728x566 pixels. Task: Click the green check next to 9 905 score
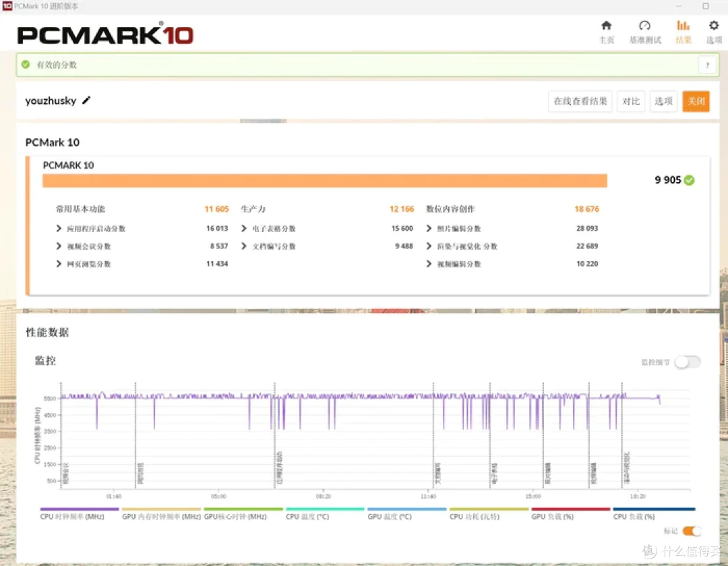coord(690,180)
